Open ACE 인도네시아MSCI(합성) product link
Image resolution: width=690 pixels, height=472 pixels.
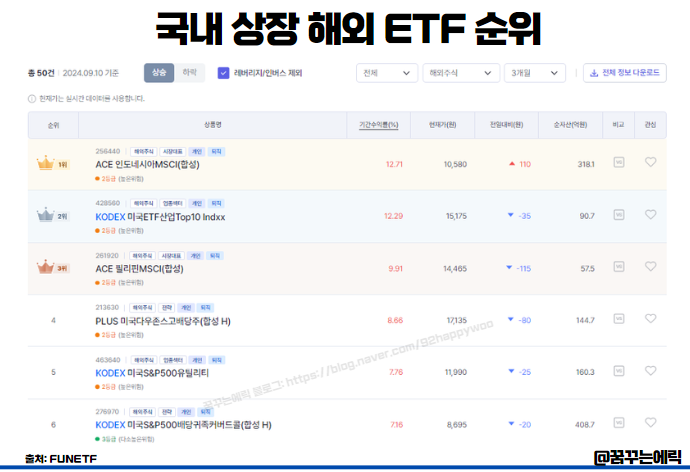click(147, 165)
